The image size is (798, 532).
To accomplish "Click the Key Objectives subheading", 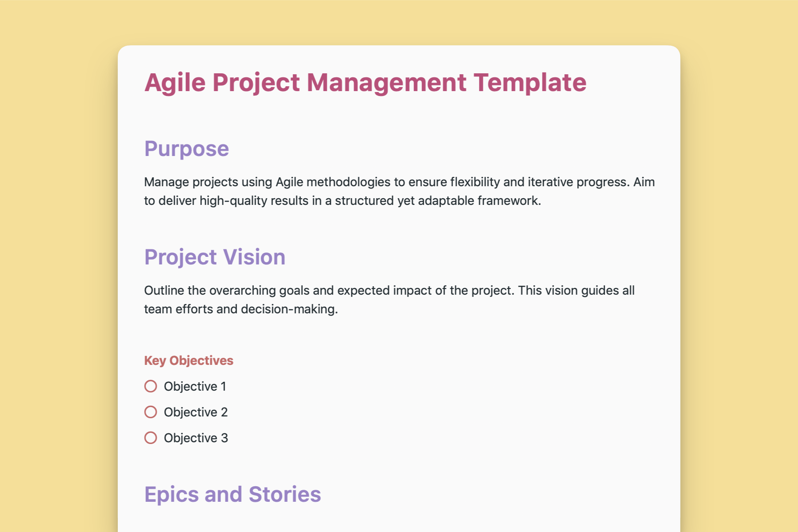I will coord(188,360).
